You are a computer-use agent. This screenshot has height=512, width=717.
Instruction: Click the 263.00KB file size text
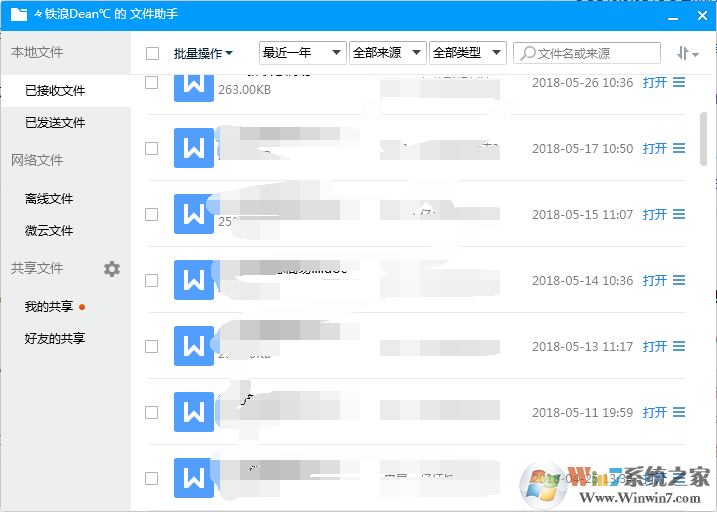pos(245,90)
